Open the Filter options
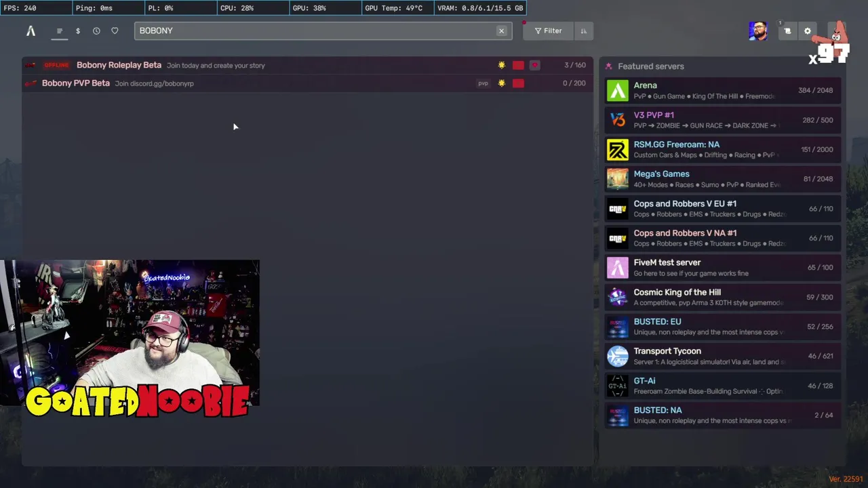The image size is (868, 488). 548,31
